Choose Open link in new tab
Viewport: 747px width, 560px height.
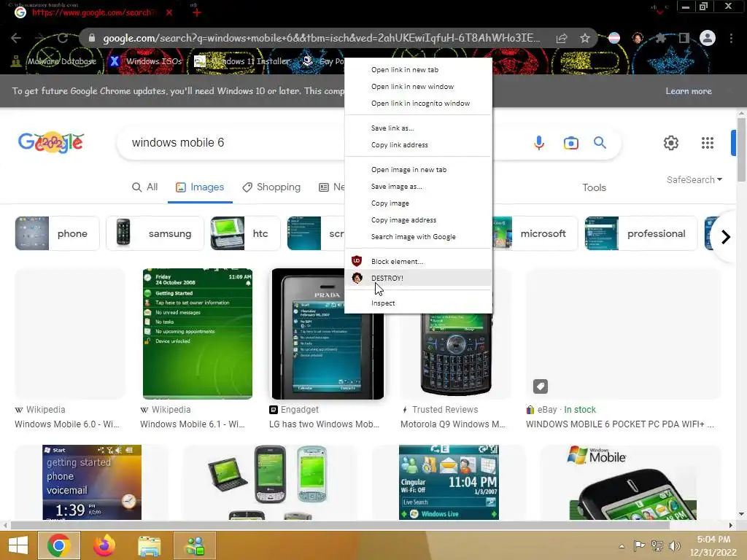pos(418,69)
